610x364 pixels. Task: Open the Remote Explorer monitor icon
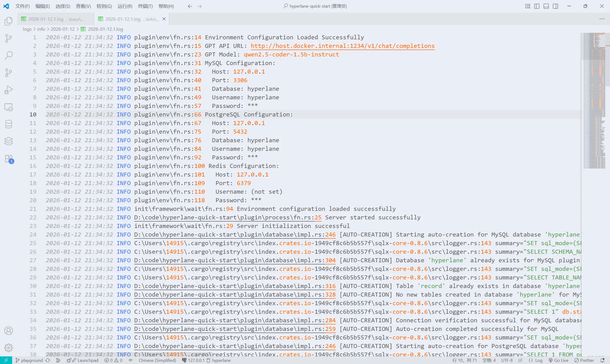[9, 107]
